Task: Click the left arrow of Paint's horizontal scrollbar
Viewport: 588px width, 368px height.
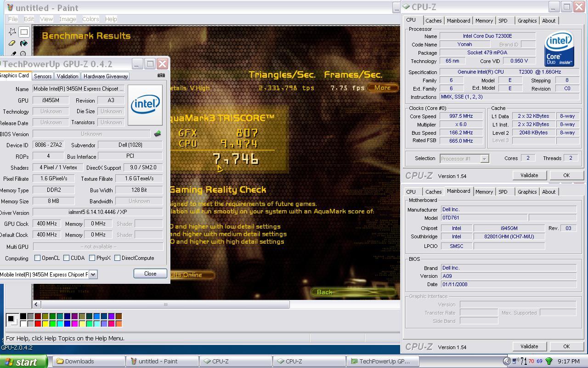Action: pyautogui.click(x=36, y=304)
